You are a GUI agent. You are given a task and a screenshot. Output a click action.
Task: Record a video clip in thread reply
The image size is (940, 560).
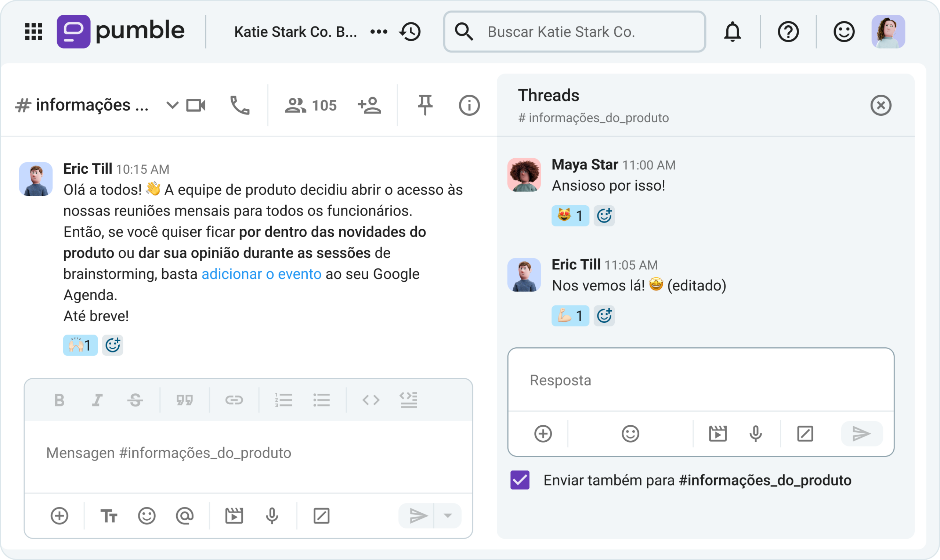718,434
